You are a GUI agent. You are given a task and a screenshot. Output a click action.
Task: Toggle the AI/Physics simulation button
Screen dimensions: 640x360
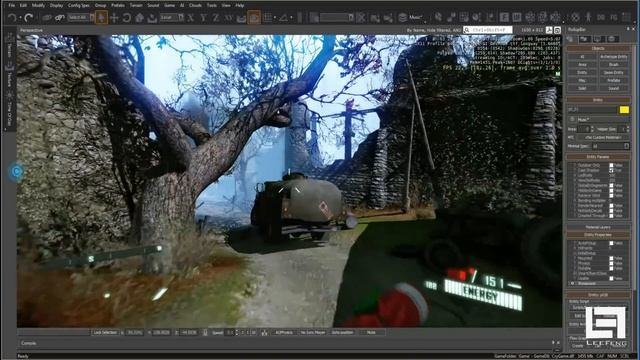284,333
